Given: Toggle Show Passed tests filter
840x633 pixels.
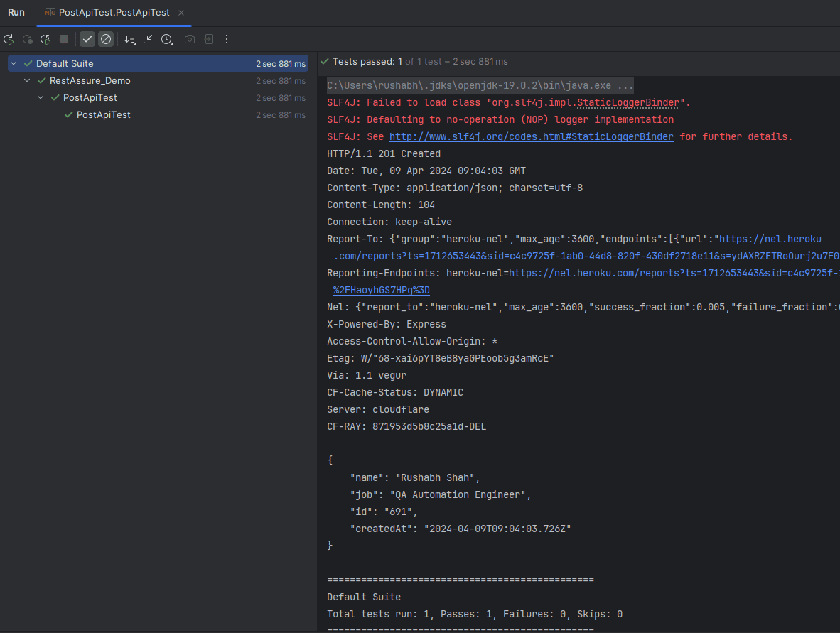Looking at the screenshot, I should [87, 39].
